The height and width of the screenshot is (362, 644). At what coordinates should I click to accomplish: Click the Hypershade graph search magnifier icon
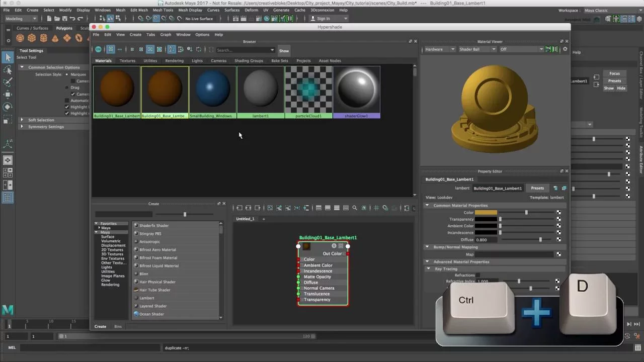point(355,208)
